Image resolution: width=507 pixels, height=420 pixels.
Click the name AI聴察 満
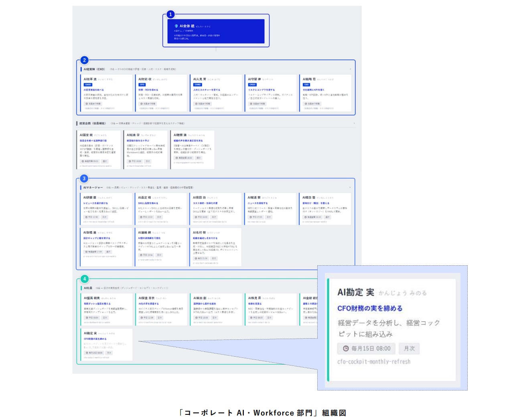[x=180, y=135]
